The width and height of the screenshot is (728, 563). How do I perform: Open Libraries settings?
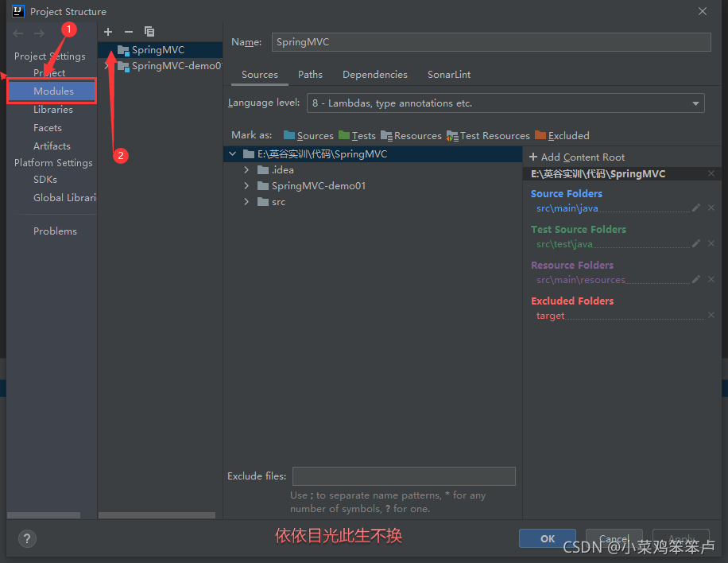point(53,110)
